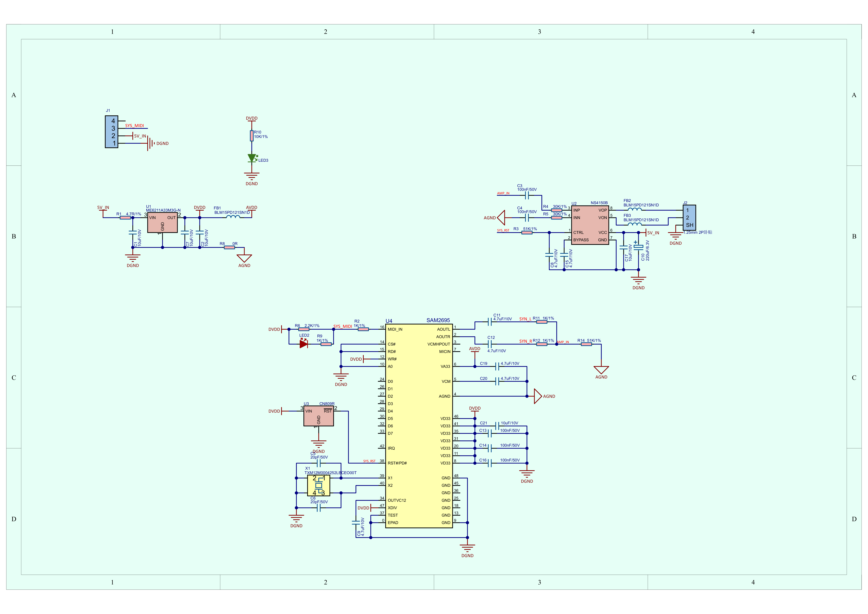Select ferrite bead FB1 inductor symbol
This screenshot has width=868, height=614.
[x=233, y=217]
